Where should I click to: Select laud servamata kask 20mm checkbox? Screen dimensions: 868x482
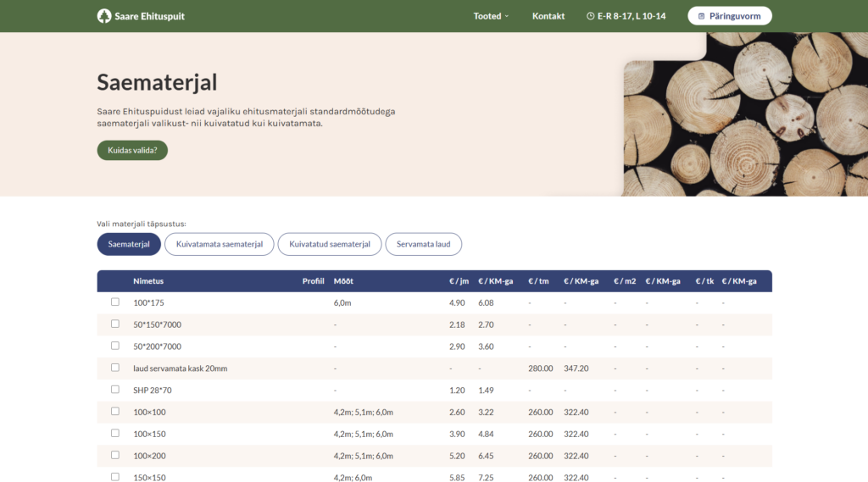pos(115,368)
